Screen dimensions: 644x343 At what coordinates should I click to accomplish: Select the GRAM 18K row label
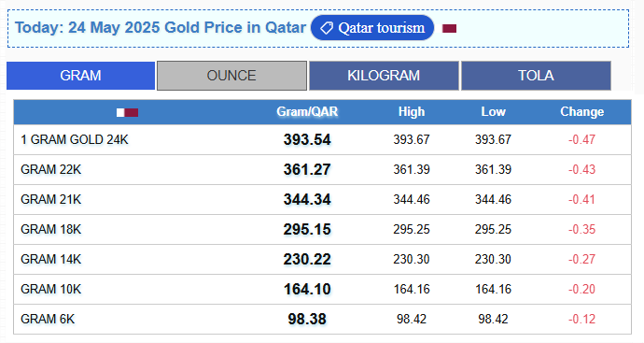(51, 229)
